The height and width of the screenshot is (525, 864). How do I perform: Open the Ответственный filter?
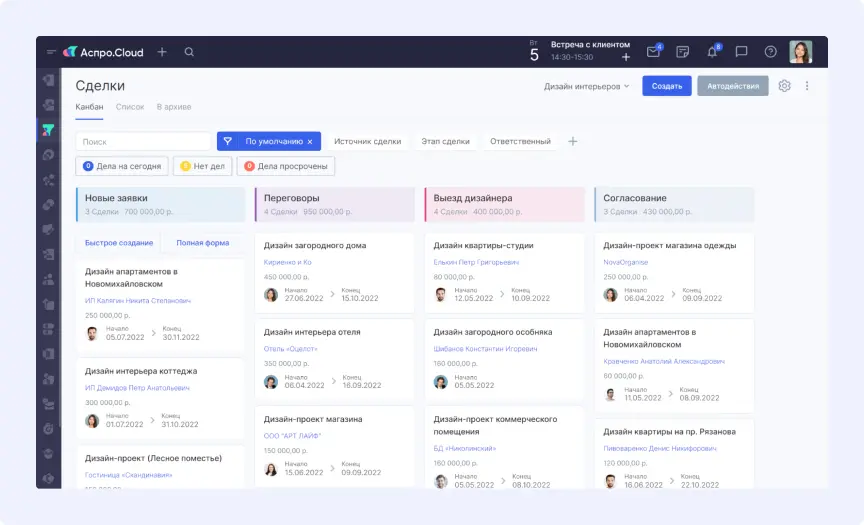(x=520, y=142)
